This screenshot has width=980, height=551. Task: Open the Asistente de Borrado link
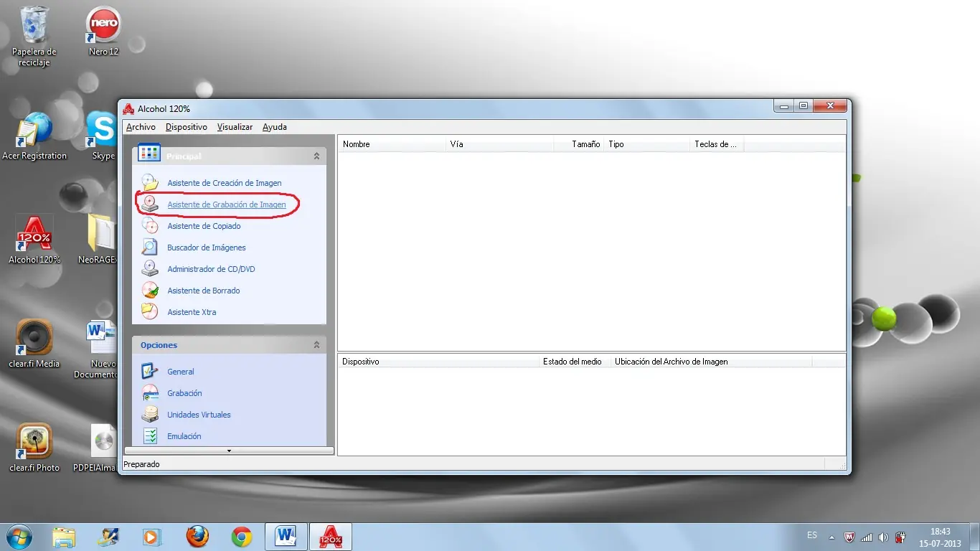[x=204, y=291]
